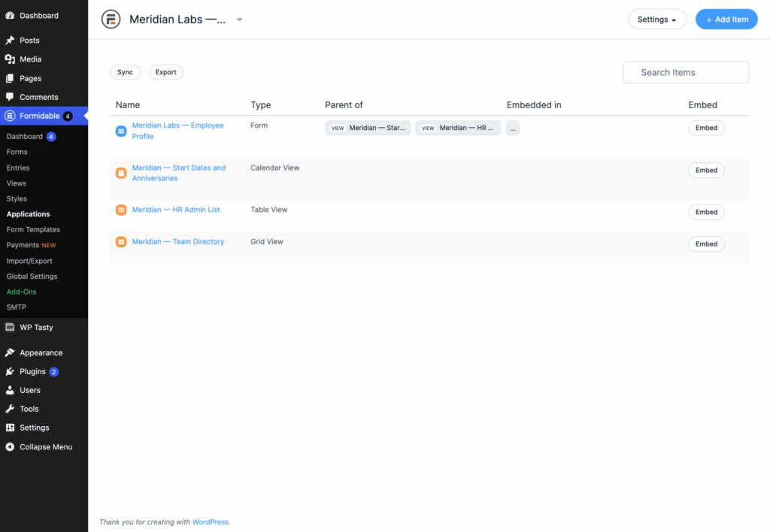Click the Dashboard gauge icon in sidebar
The height and width of the screenshot is (532, 770).
coord(10,16)
